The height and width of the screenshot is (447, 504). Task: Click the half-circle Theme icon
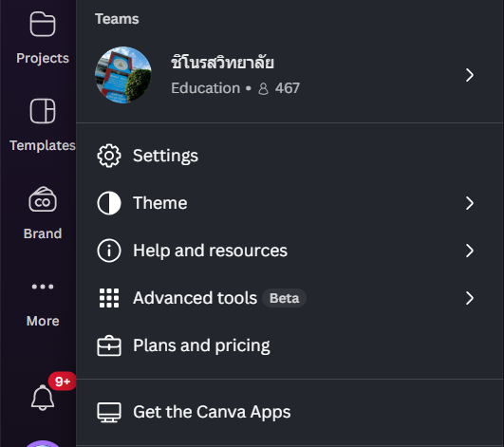click(x=109, y=203)
